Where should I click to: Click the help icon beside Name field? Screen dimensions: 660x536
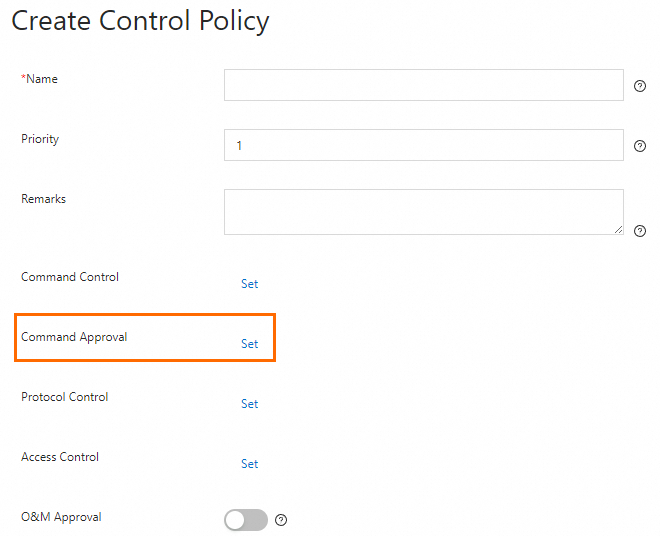[640, 86]
